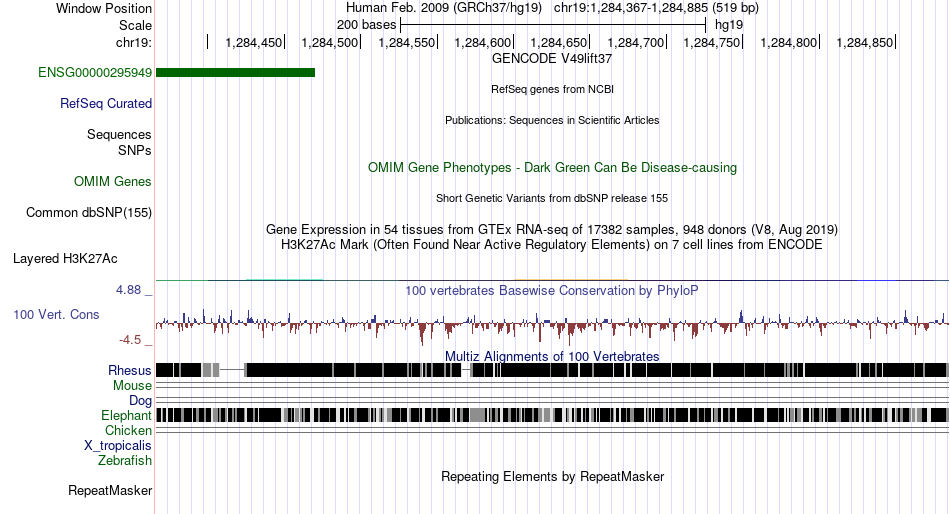Click the chr19: ruler label

pos(134,43)
